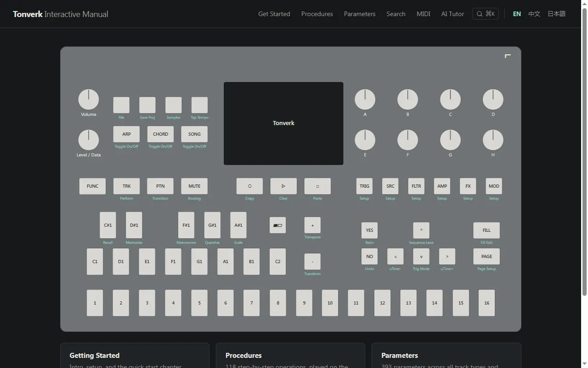Image resolution: width=588 pixels, height=368 pixels.
Task: Click the Record circle button on the device
Action: click(x=249, y=186)
